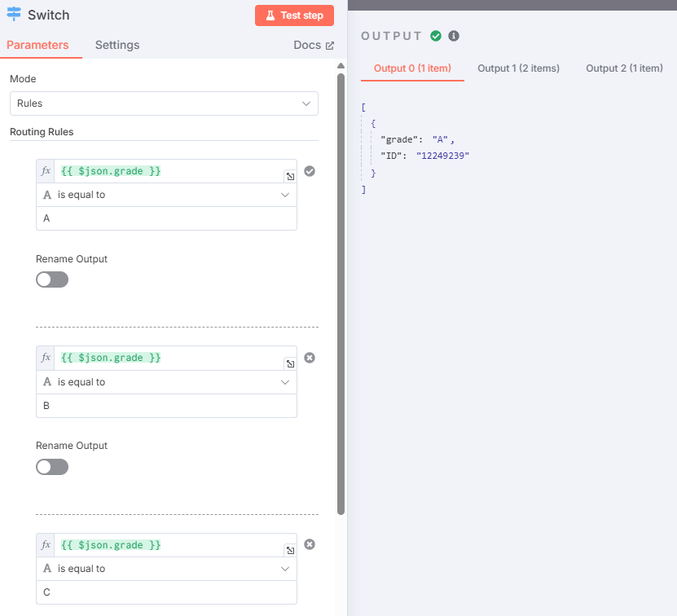The image size is (677, 616).
Task: Click the Routing Rules section label
Action: (42, 132)
